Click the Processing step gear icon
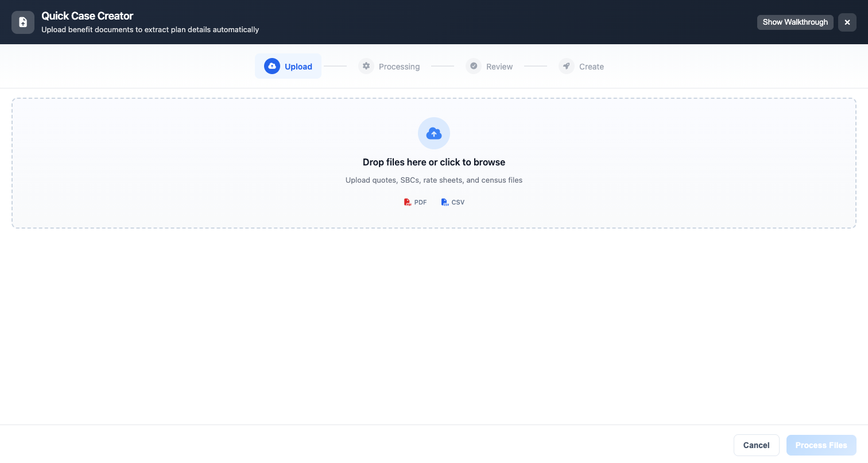This screenshot has width=868, height=463. point(366,66)
